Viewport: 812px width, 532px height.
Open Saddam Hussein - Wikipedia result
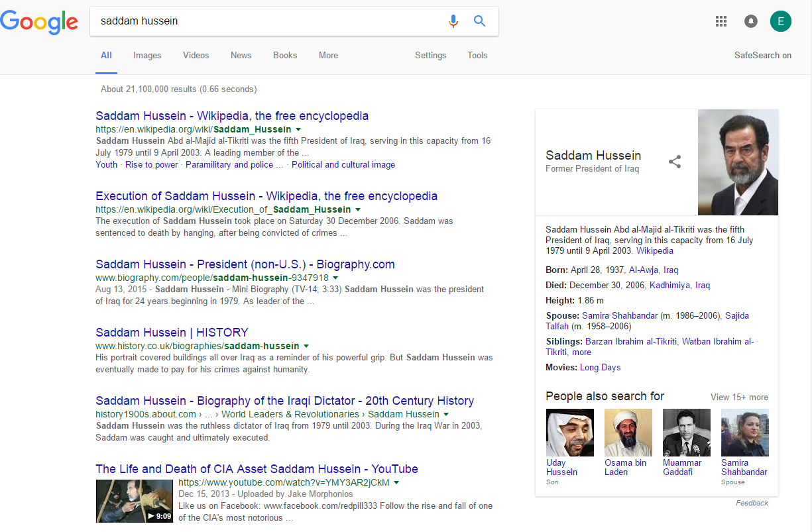tap(232, 116)
